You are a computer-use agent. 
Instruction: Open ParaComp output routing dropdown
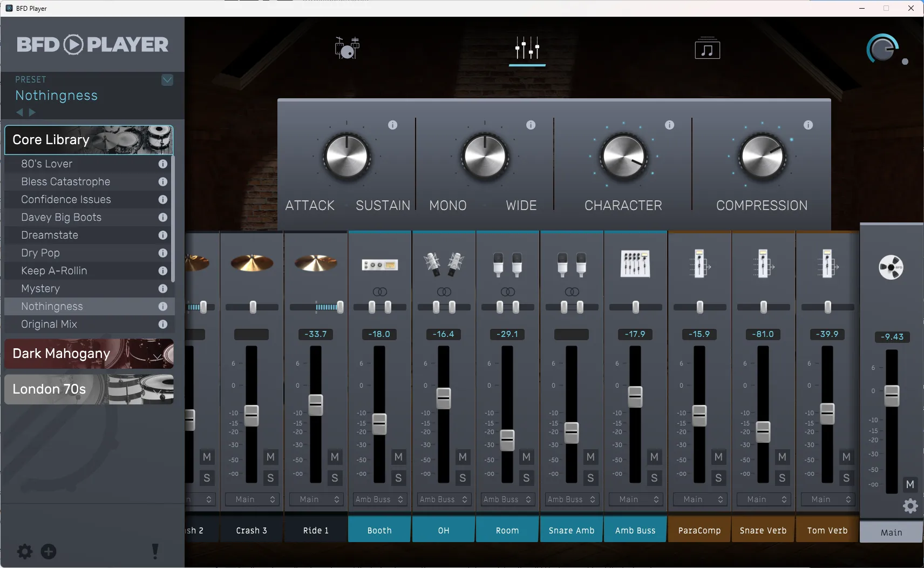(699, 499)
